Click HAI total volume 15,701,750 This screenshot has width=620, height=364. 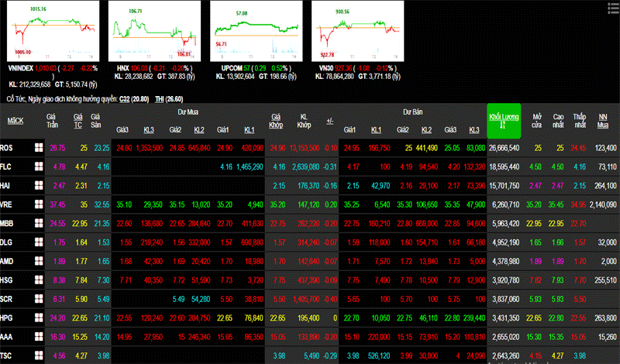tap(505, 185)
